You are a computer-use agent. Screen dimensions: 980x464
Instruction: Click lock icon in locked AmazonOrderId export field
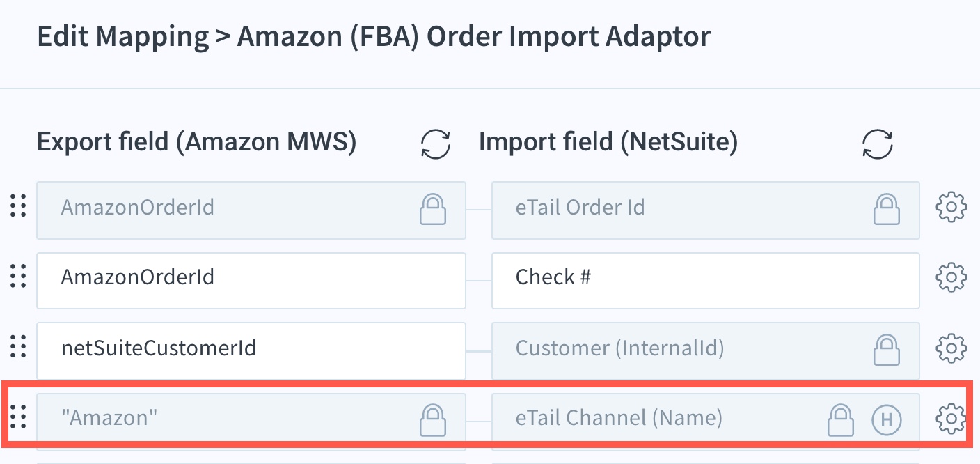tap(432, 208)
